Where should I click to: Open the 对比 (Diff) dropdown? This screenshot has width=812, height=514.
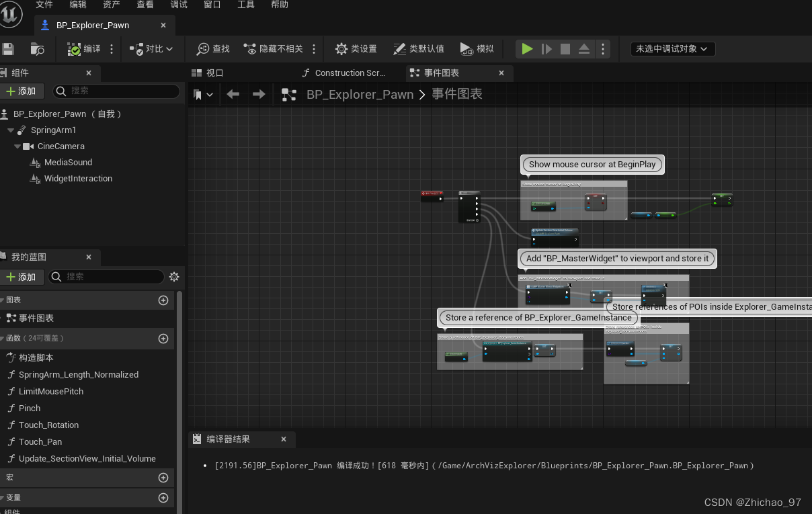click(x=152, y=48)
